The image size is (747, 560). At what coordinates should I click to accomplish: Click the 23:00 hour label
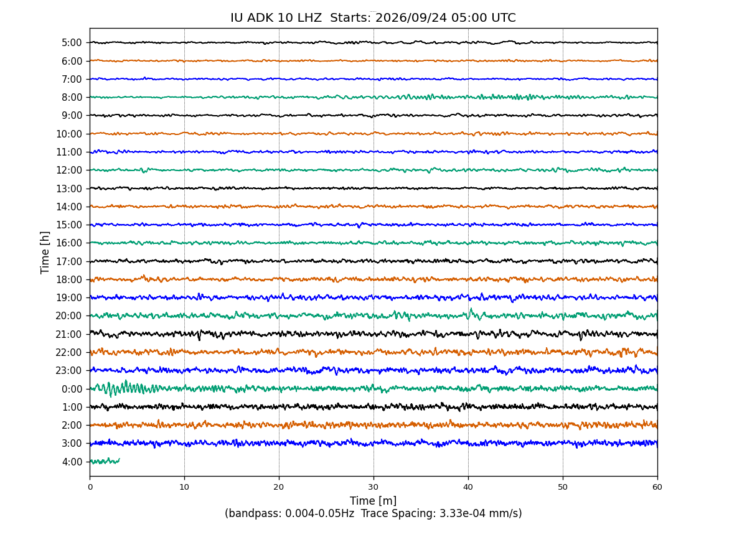(69, 371)
